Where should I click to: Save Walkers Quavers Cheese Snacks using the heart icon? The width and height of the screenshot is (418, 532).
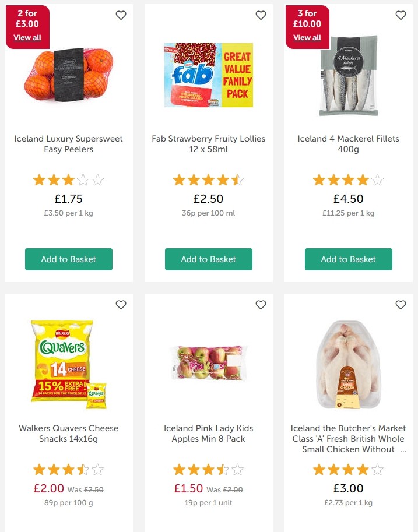point(121,305)
